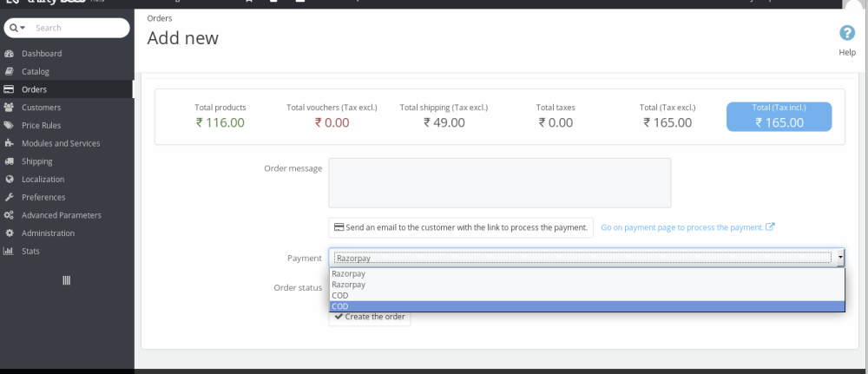The width and height of the screenshot is (868, 374).
Task: Click the Payment dropdown arrow
Action: [x=840, y=258]
